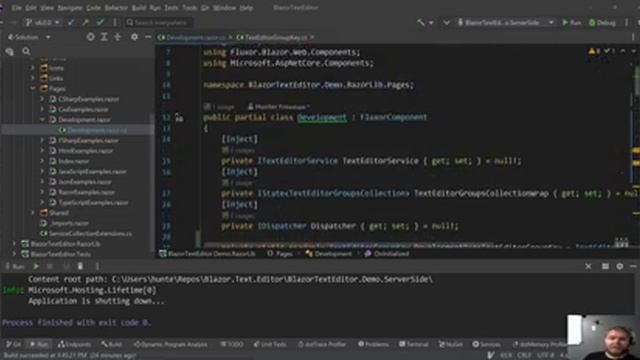Open the dropdown arrow beside build hammer
The image size is (640, 360).
coord(431,23)
